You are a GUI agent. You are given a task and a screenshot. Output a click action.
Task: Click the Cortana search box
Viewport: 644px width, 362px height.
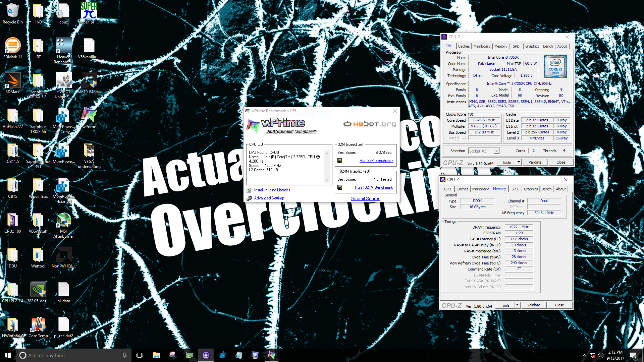pyautogui.click(x=74, y=355)
